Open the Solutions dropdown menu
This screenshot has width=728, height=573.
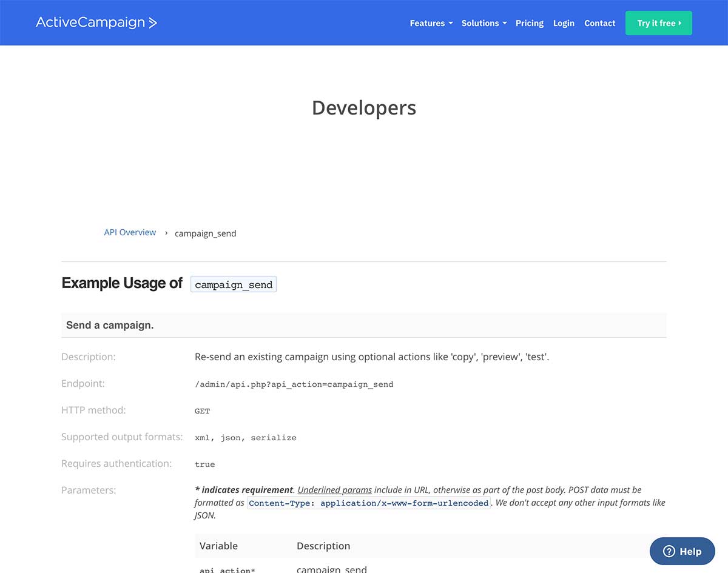484,23
